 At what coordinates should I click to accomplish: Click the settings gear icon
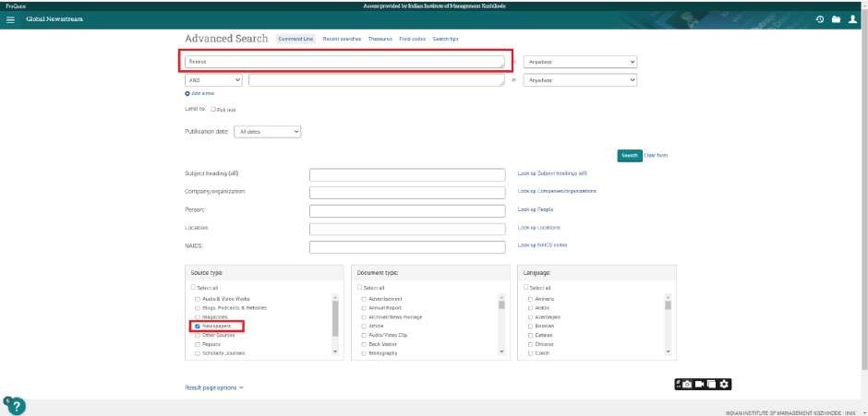[724, 384]
